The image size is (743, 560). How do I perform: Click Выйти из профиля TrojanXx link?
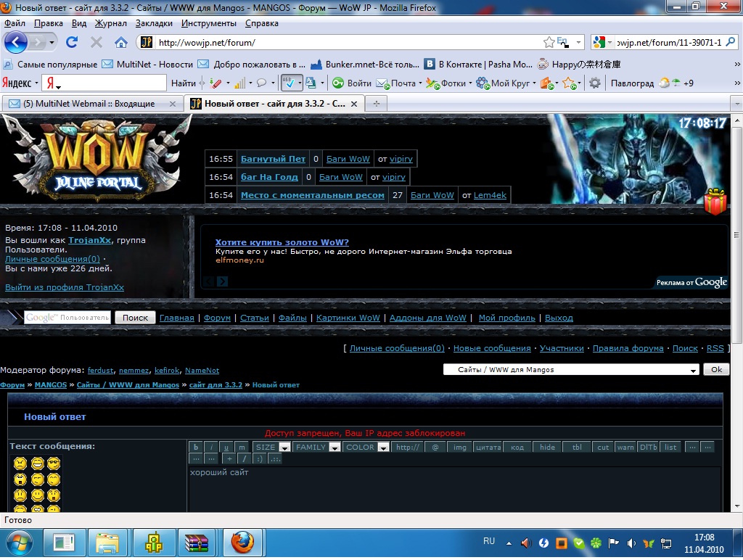click(x=65, y=287)
